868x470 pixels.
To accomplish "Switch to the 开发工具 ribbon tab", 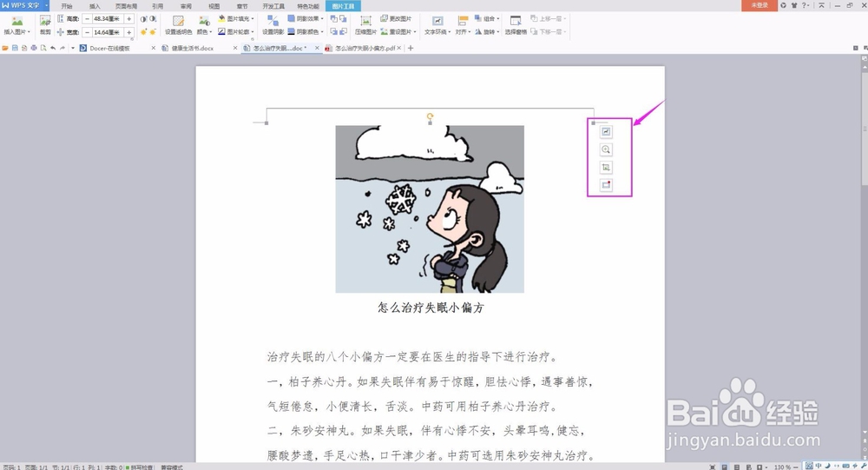I will click(273, 6).
